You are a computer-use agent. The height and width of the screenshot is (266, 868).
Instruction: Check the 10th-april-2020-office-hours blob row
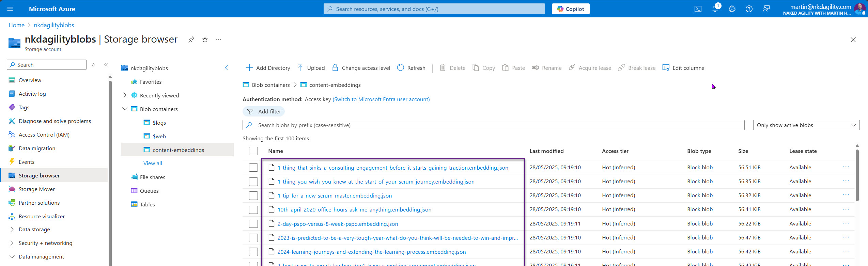coord(253,209)
